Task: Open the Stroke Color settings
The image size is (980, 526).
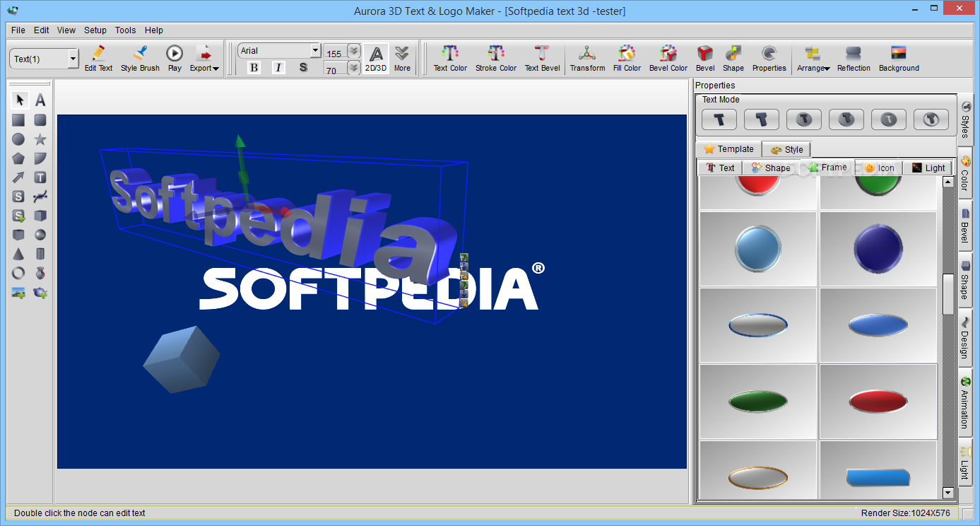Action: [x=496, y=59]
